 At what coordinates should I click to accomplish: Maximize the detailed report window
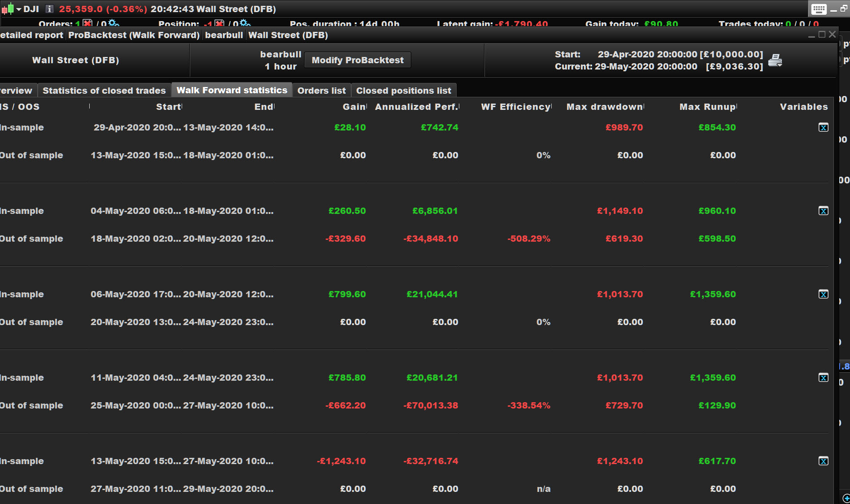point(822,35)
